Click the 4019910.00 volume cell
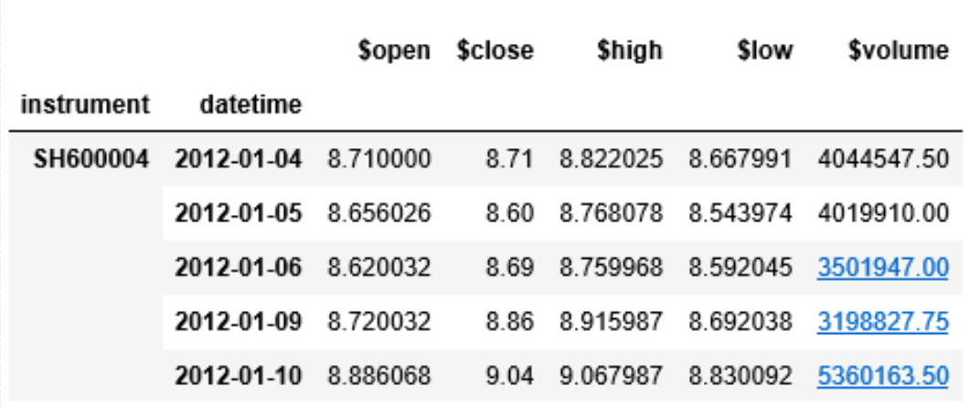 [x=882, y=213]
